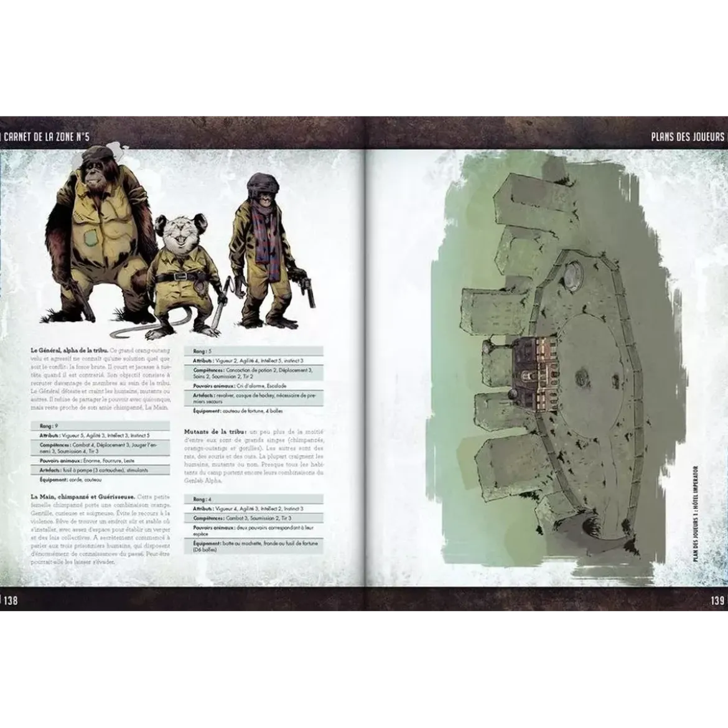Click attributes row "Vigueur 4, Agilité 3"
Screen dimensions: 728x728
(x=253, y=509)
